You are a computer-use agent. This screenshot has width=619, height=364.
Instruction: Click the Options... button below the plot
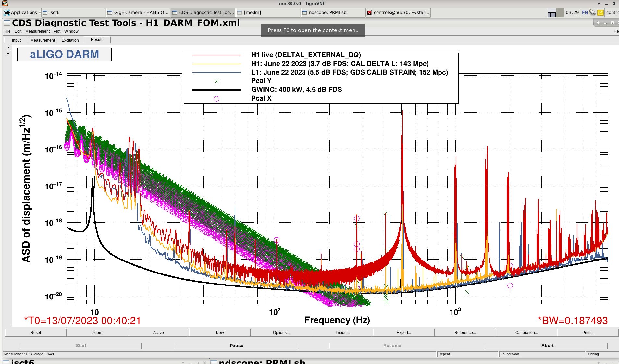(281, 333)
